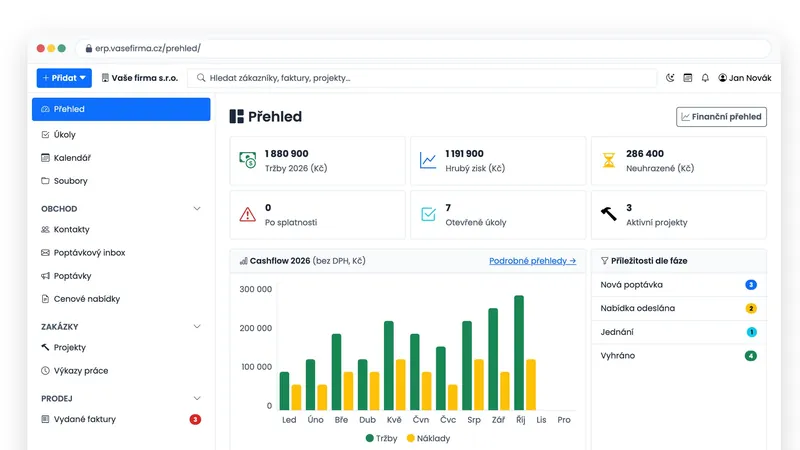The image size is (800, 450).
Task: Click the Cashflow 2026 chart icon
Action: (243, 261)
